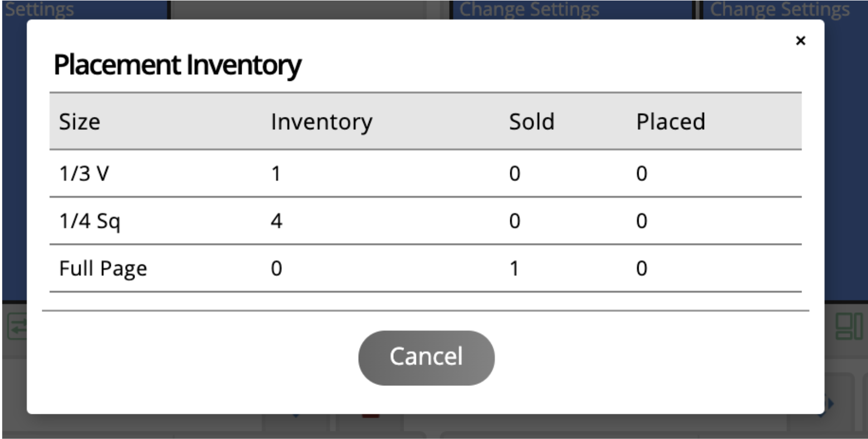868x439 pixels.
Task: Click the green layout icon behind dialog
Action: tap(848, 327)
